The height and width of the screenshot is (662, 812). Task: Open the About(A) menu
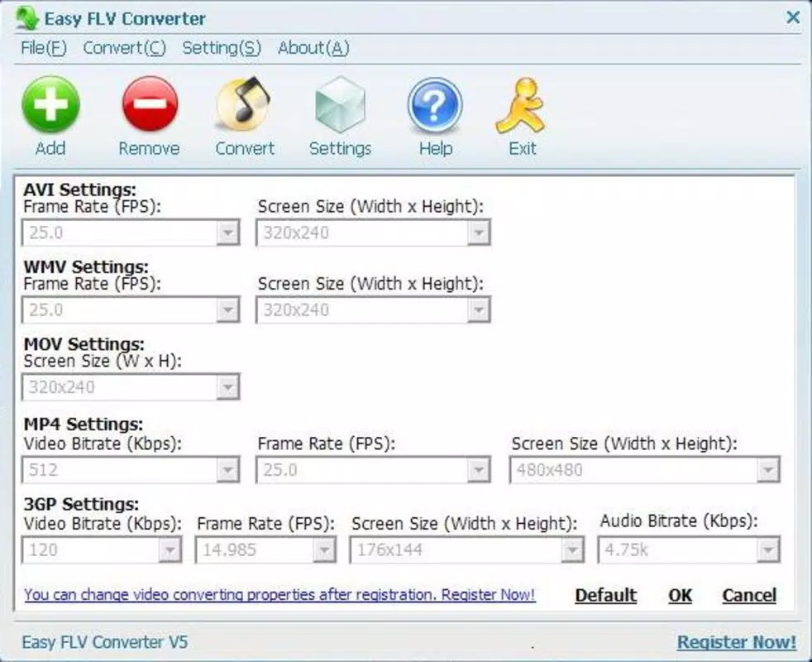point(314,48)
